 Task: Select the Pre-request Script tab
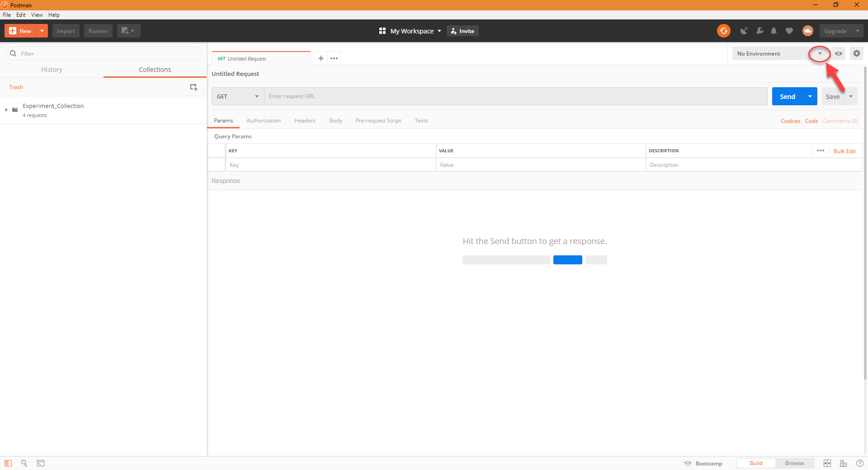click(378, 121)
